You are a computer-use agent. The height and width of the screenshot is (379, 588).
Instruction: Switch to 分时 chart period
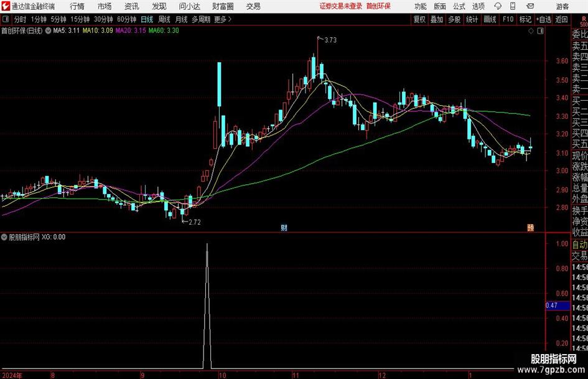click(x=21, y=19)
